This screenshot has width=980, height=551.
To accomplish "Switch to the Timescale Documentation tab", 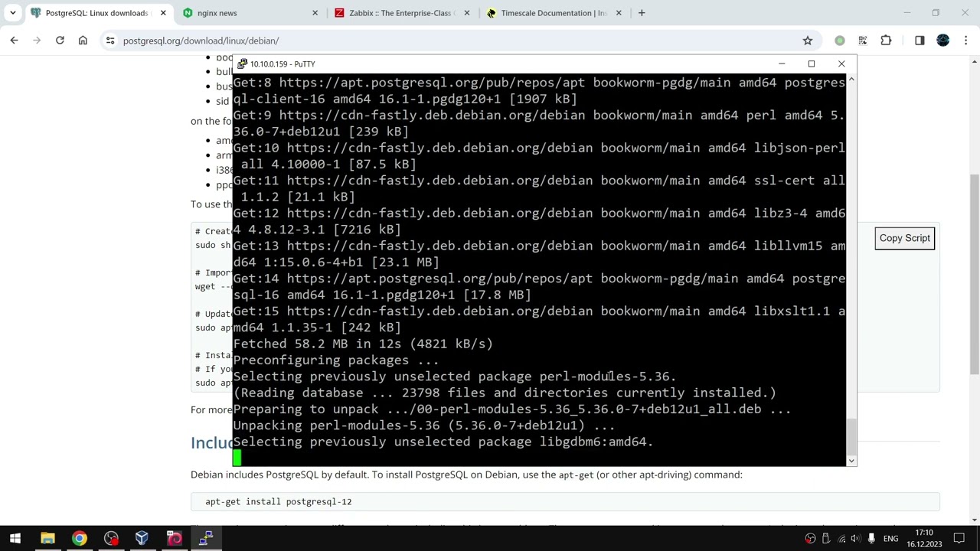I will tap(554, 13).
